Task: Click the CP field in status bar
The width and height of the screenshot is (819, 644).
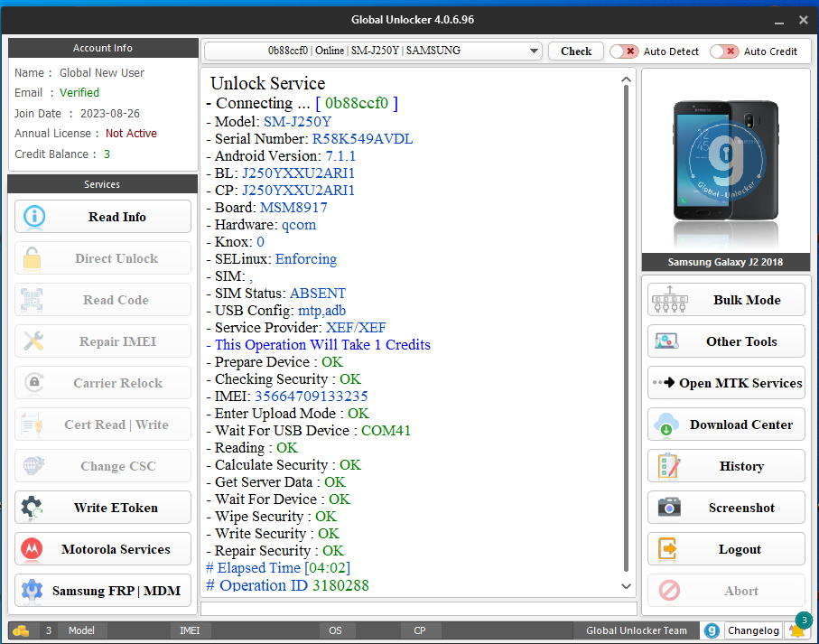Action: (419, 630)
